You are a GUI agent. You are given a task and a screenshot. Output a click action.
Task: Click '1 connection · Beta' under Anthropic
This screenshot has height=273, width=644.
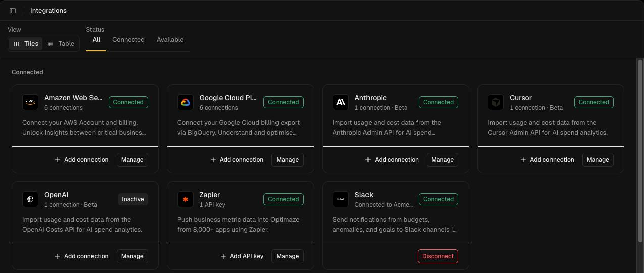(381, 108)
